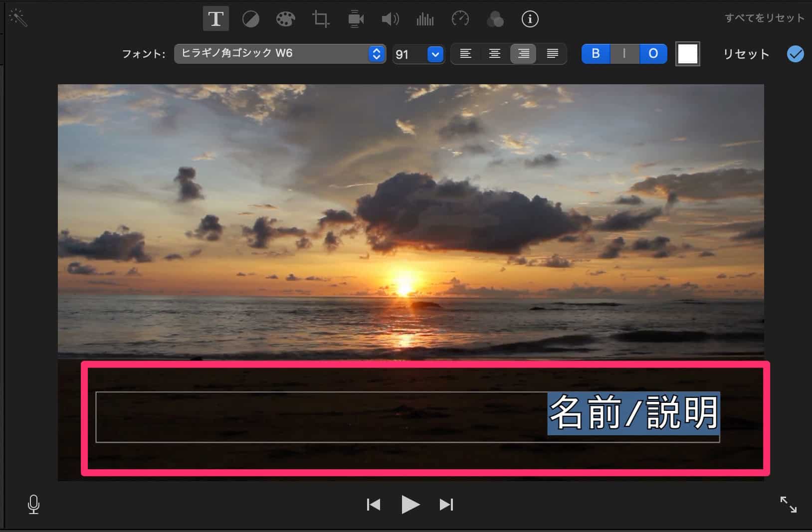Open the volume speaker settings
Image resolution: width=812 pixels, height=532 pixels.
coord(390,19)
